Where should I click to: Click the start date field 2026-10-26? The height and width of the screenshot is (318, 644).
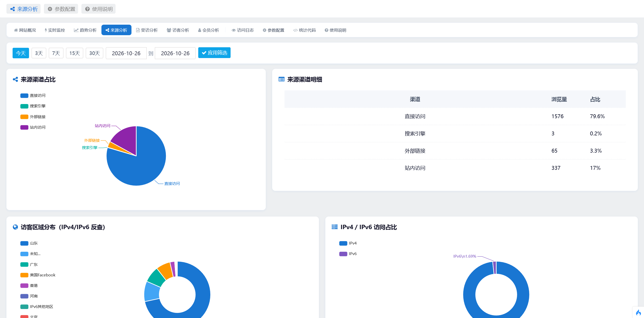click(126, 53)
